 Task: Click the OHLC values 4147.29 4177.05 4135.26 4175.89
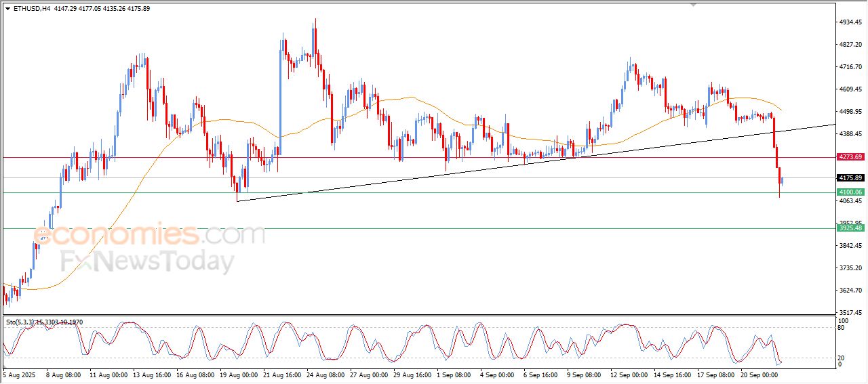pyautogui.click(x=102, y=8)
